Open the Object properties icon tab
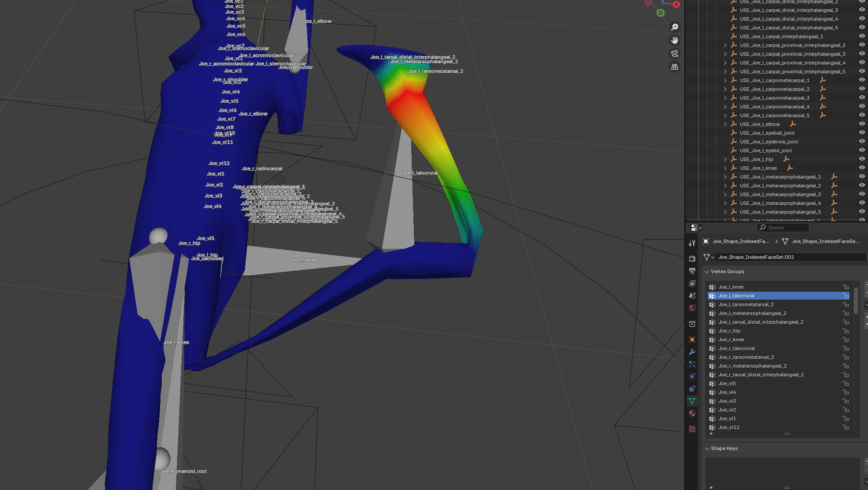Image resolution: width=868 pixels, height=490 pixels. [692, 340]
